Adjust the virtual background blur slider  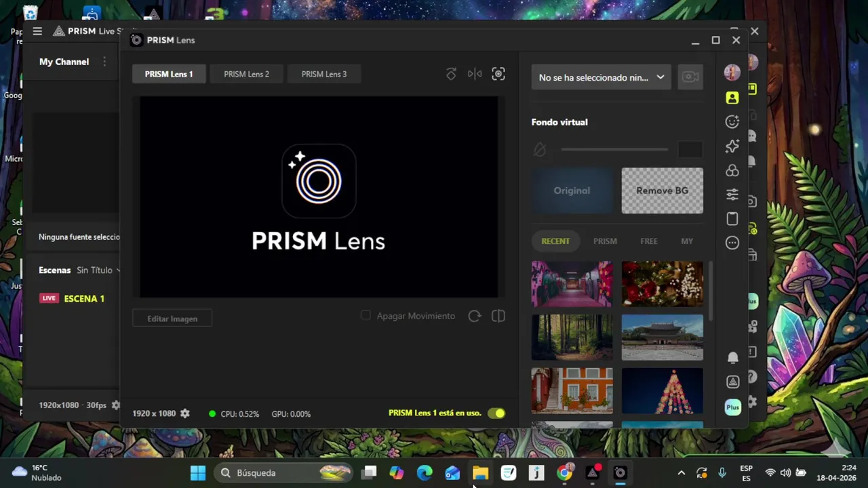pos(614,149)
